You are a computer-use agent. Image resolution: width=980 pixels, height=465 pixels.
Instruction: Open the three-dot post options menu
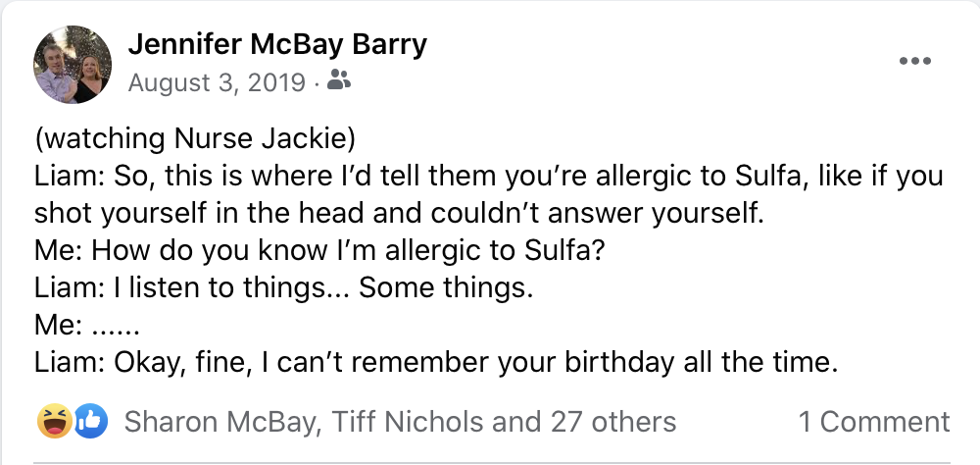[x=914, y=61]
